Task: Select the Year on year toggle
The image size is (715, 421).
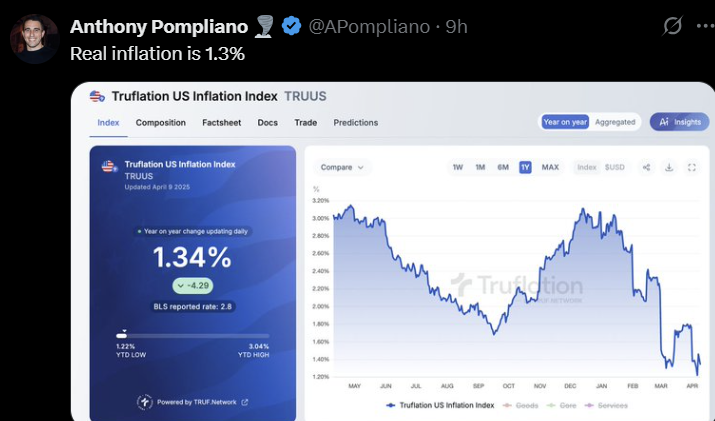Action: (564, 122)
